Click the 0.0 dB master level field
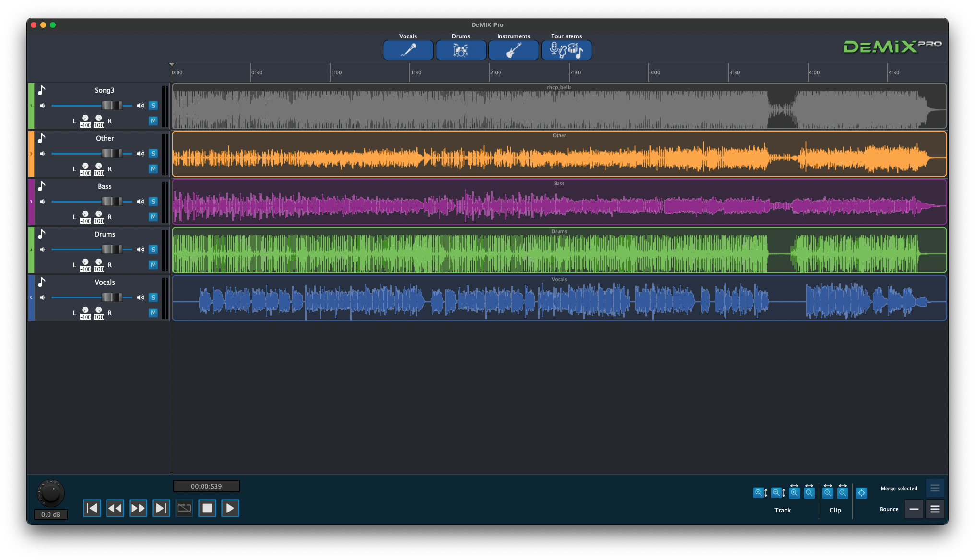975x560 pixels. (x=51, y=514)
